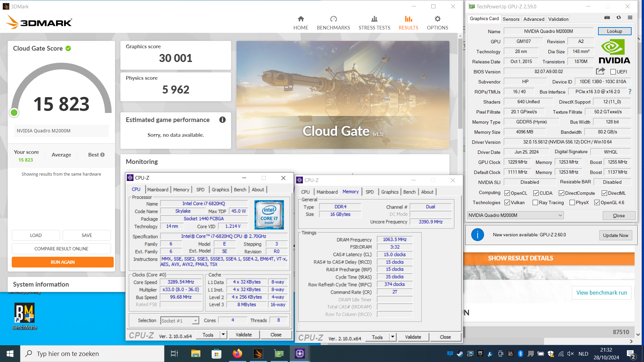Switch to 3DMark taskbar icon
Viewport: 644px width, 362px height.
click(258, 354)
